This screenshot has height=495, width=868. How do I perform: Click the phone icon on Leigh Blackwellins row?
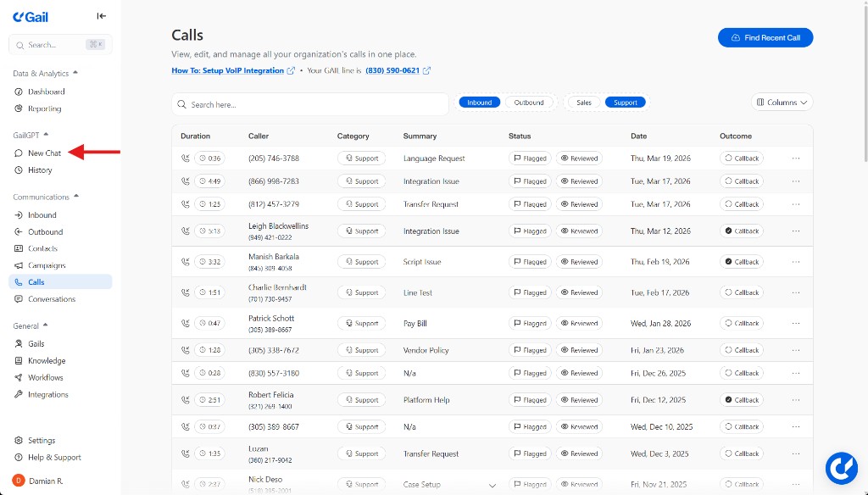185,231
